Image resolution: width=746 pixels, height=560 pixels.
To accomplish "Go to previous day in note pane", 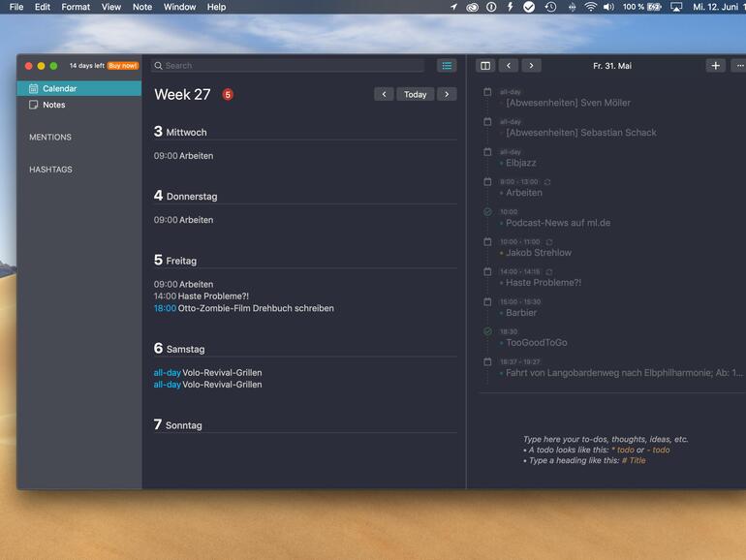I will point(509,66).
